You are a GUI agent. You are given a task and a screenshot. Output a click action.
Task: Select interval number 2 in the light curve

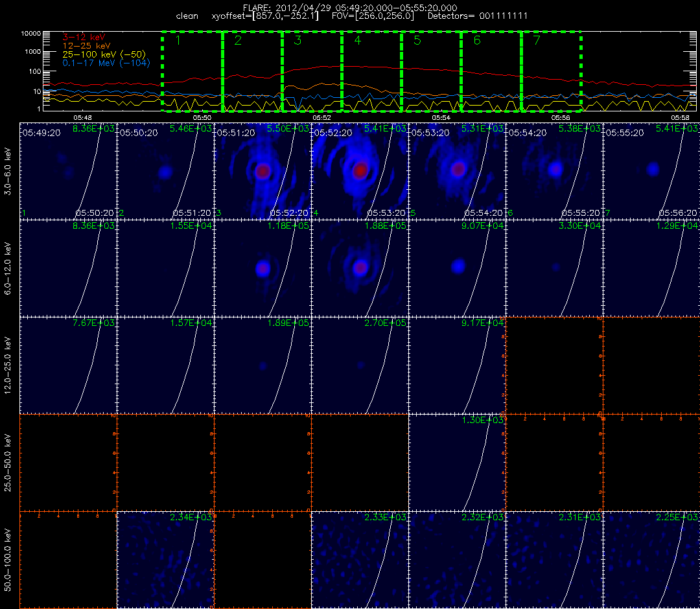pos(238,41)
